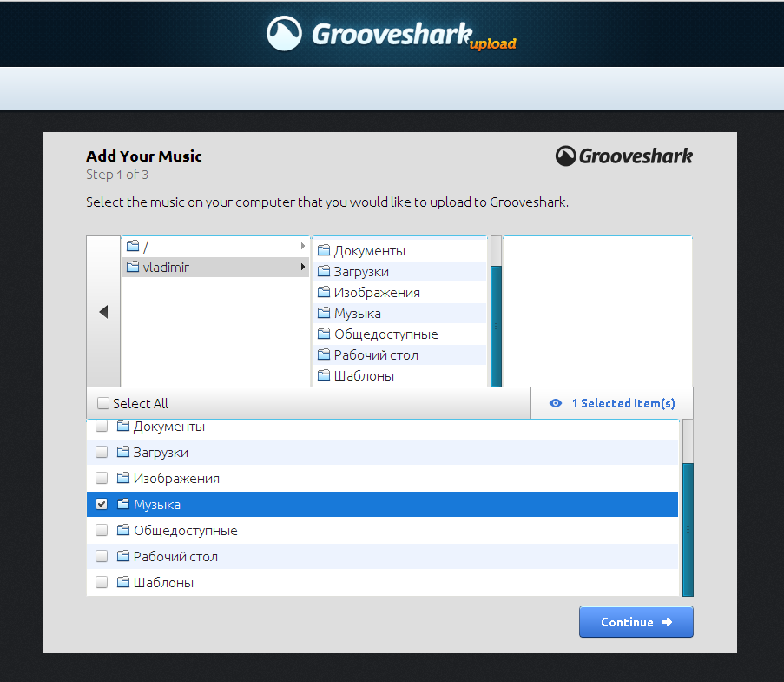Check the Шаблоны checkbox
The image size is (784, 682).
pyautogui.click(x=102, y=582)
